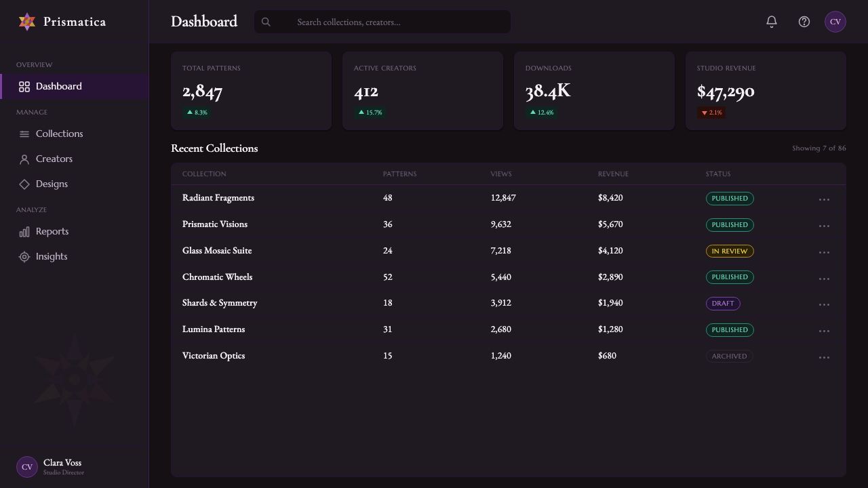This screenshot has height=488, width=868.
Task: Open the Victorian Optics collection
Action: tap(214, 356)
